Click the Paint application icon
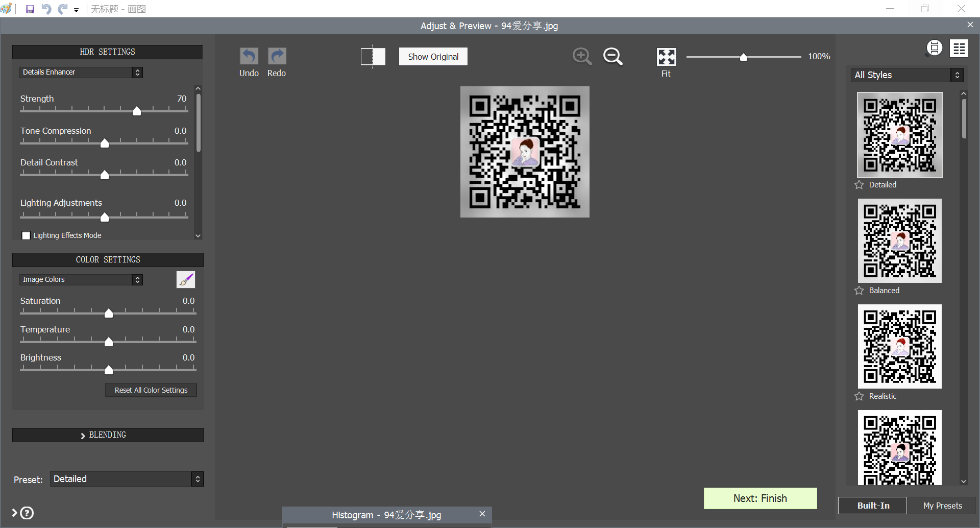This screenshot has width=980, height=528. [x=6, y=9]
